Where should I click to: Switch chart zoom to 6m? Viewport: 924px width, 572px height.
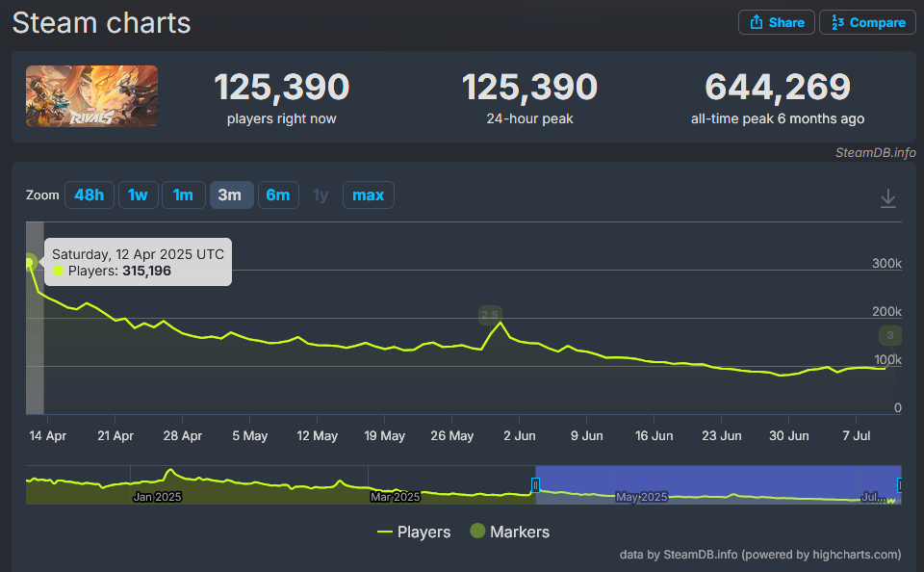click(278, 195)
